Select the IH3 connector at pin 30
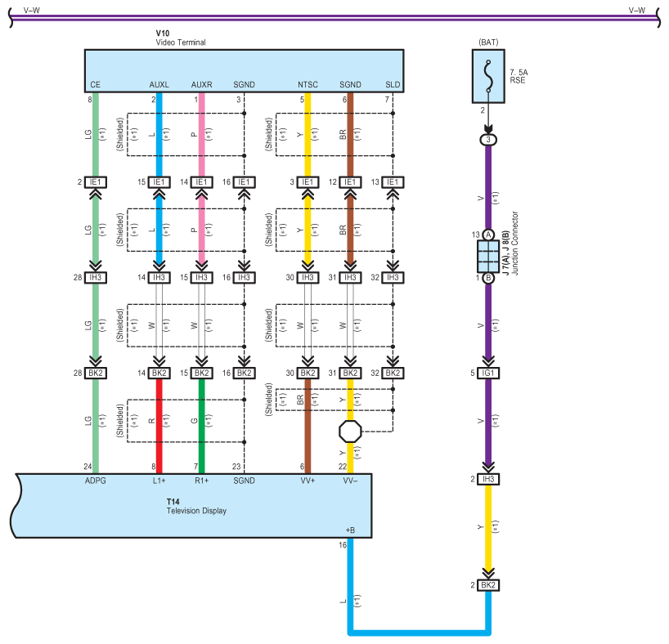669x644 pixels. pyautogui.click(x=308, y=278)
